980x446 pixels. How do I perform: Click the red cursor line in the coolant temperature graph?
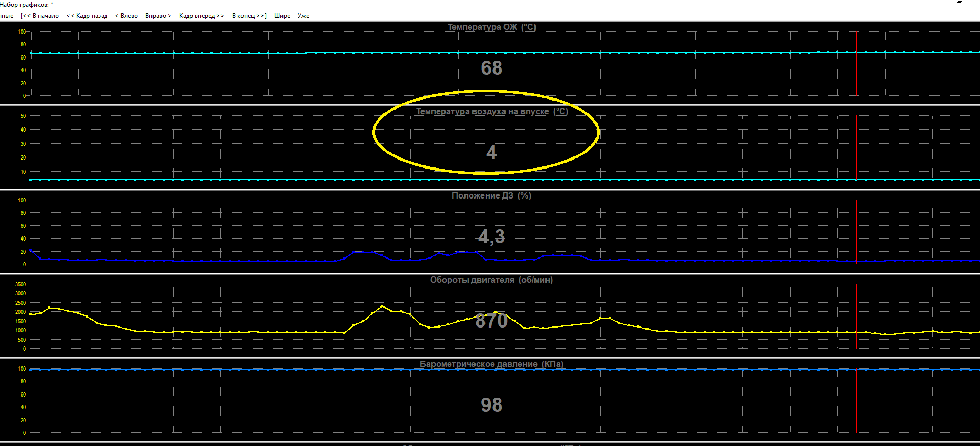(856, 63)
